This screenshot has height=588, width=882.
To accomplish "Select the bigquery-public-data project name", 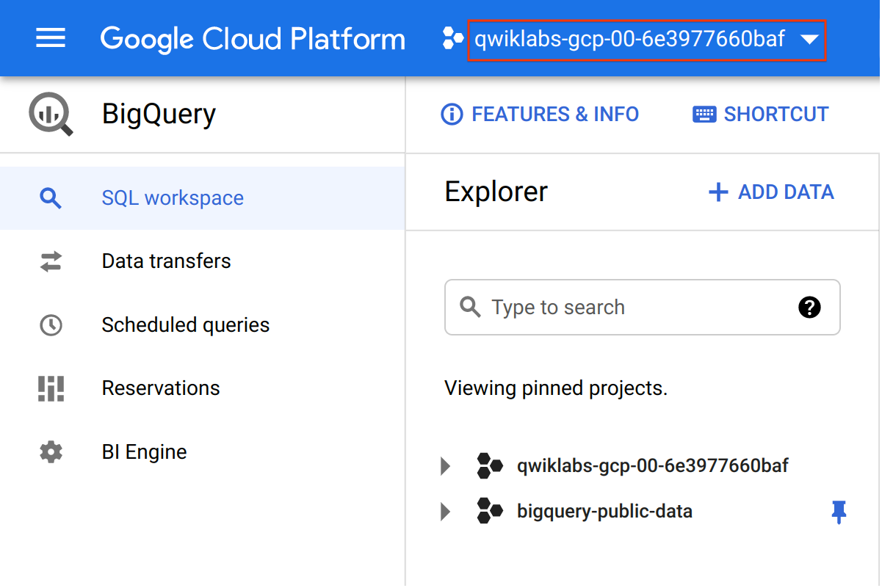I will click(x=604, y=511).
